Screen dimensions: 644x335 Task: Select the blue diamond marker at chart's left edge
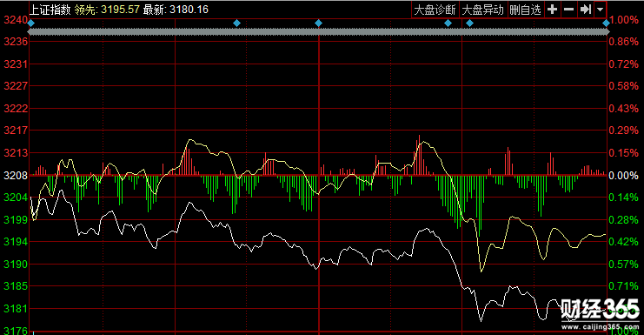click(31, 23)
